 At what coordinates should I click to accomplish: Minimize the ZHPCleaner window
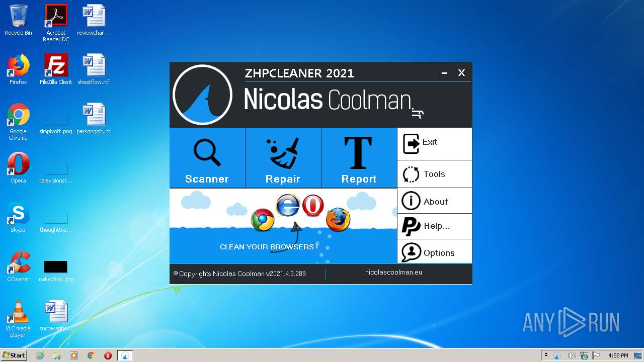[444, 73]
